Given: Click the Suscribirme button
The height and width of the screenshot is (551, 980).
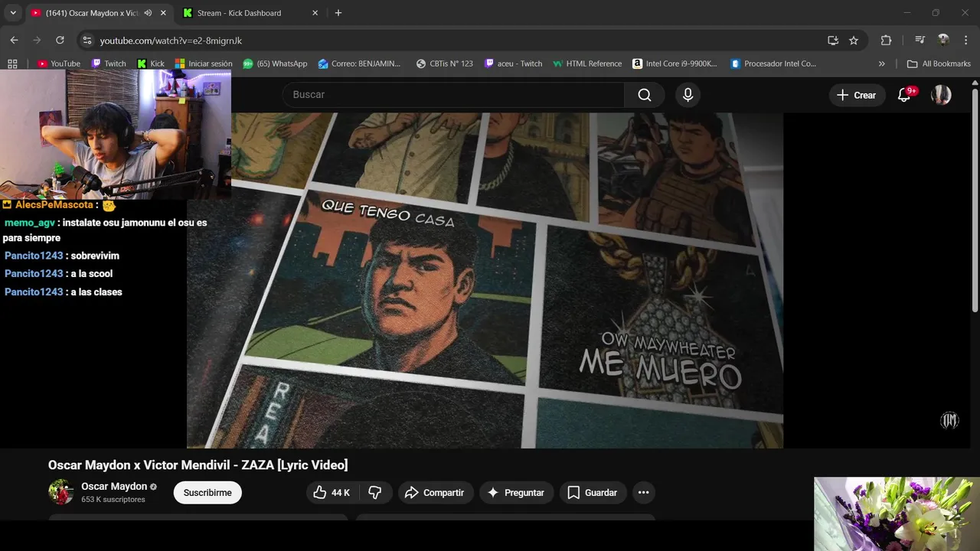Looking at the screenshot, I should 207,493.
